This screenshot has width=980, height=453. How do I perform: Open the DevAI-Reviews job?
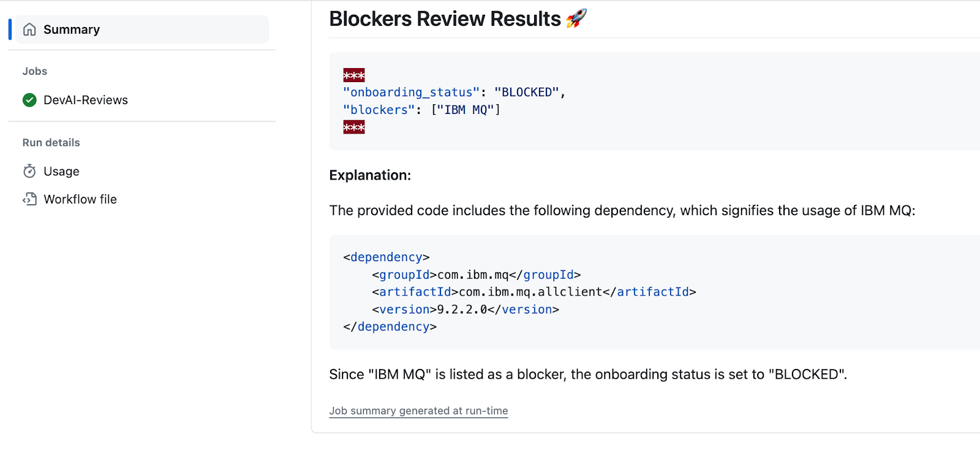(x=86, y=100)
